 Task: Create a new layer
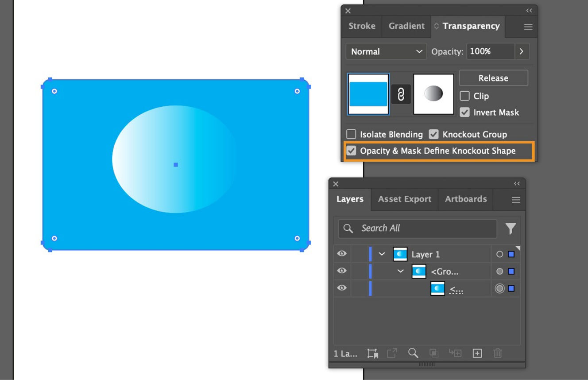pos(477,353)
